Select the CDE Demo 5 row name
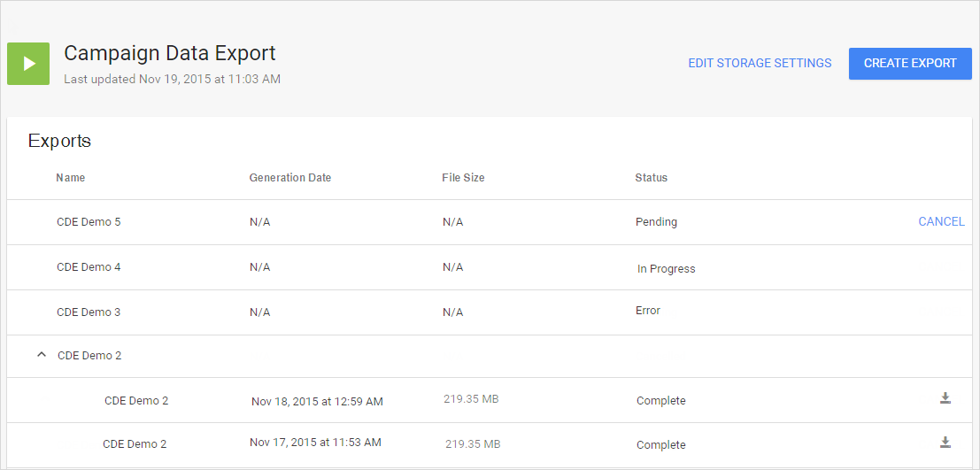The width and height of the screenshot is (980, 470). [x=89, y=222]
